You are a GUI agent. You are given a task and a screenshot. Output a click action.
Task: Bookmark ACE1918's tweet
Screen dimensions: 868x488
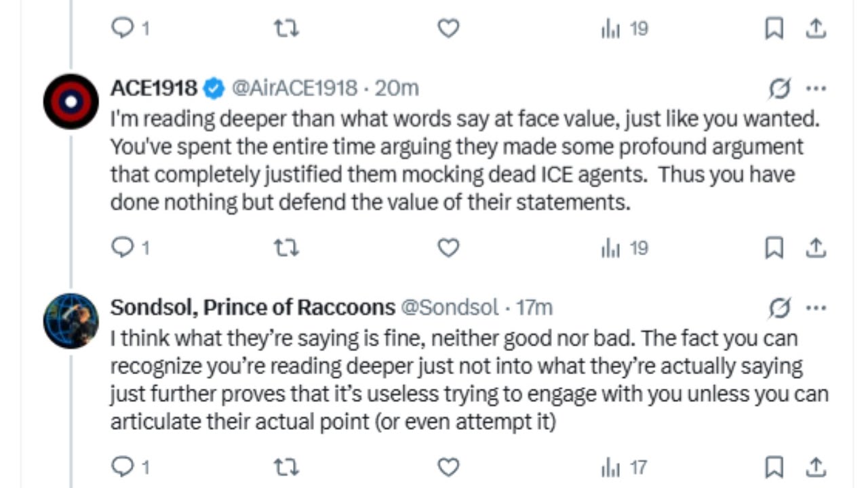tap(774, 248)
